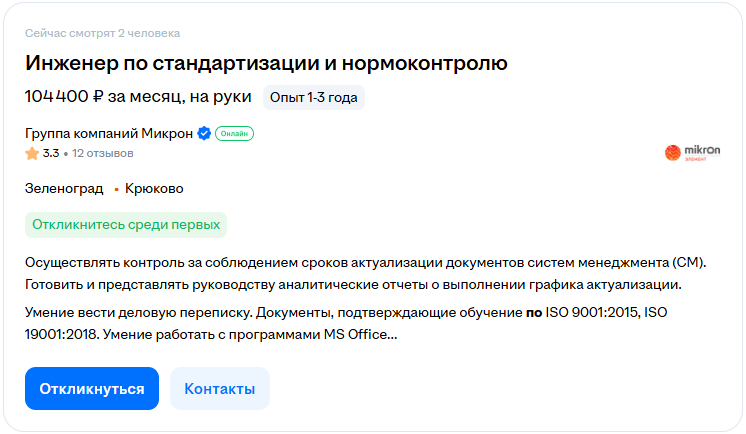Click the orange metro dot near Крюково
Viewport: 746px width, 434px height.
(116, 189)
